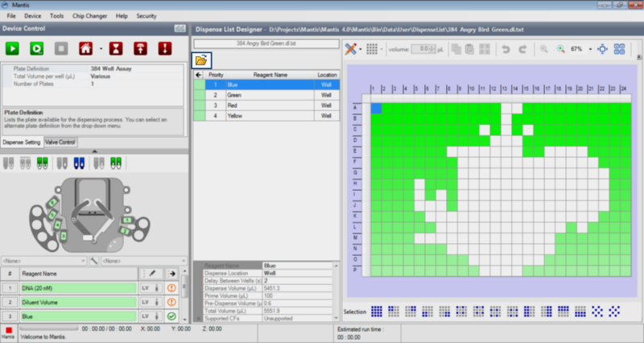
Task: Click the right arrow column header button
Action: [x=171, y=274]
